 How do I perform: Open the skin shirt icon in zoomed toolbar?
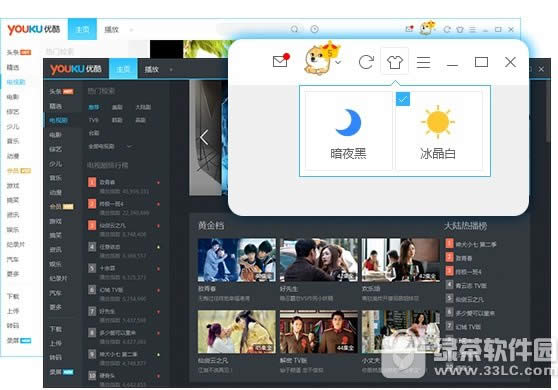(x=395, y=62)
